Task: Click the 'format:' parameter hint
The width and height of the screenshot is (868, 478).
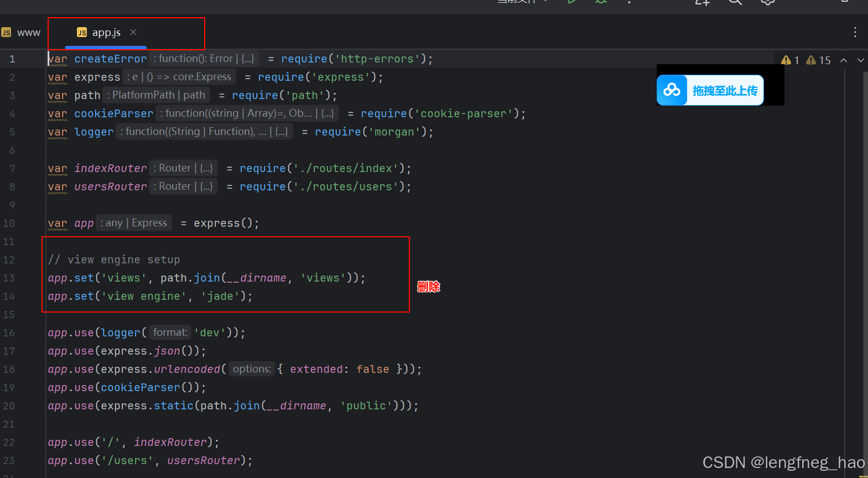Action: tap(170, 332)
